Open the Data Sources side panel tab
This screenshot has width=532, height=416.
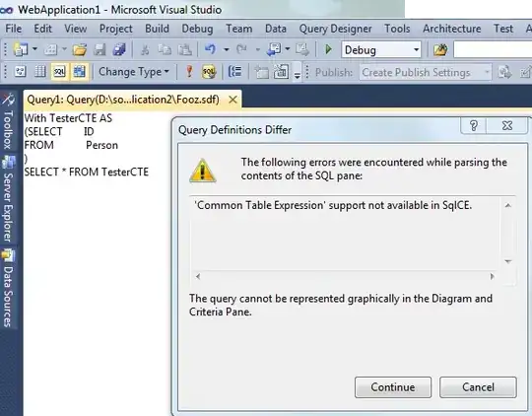[8, 289]
